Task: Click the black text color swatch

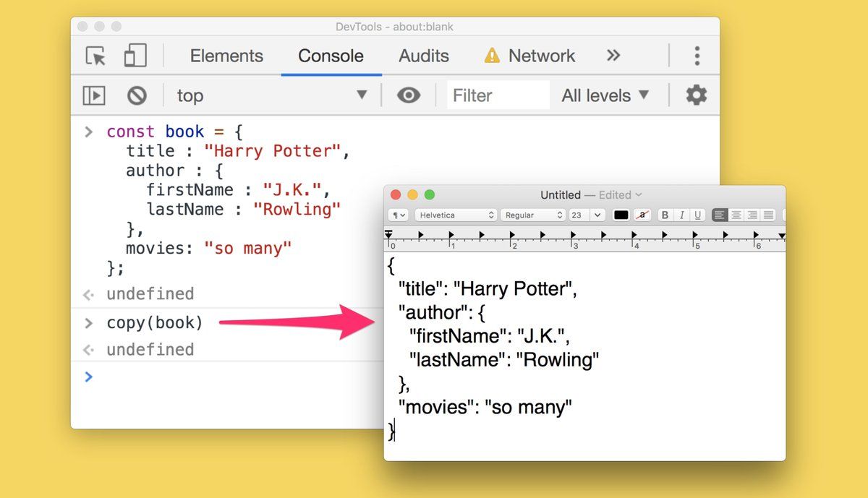Action: click(621, 215)
